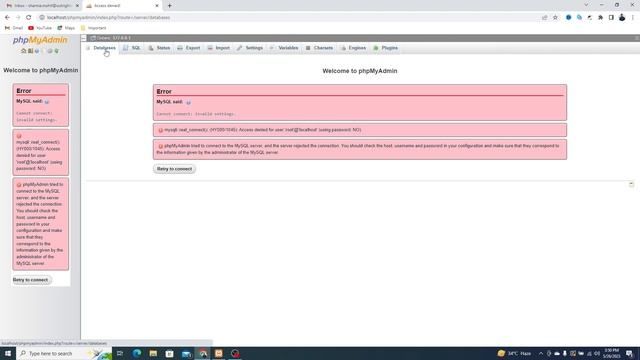
Task: Click the browser Back arrow
Action: pyautogui.click(x=7, y=18)
